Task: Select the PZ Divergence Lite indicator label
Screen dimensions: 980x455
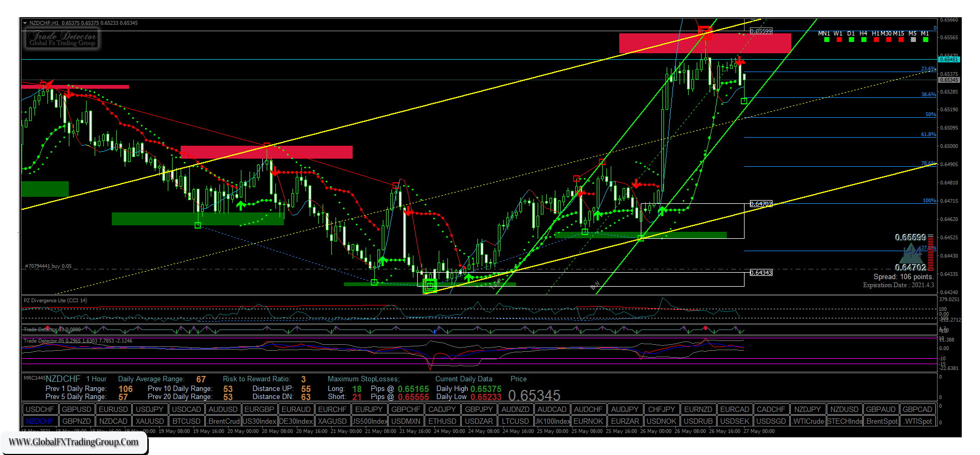Action: pyautogui.click(x=55, y=301)
